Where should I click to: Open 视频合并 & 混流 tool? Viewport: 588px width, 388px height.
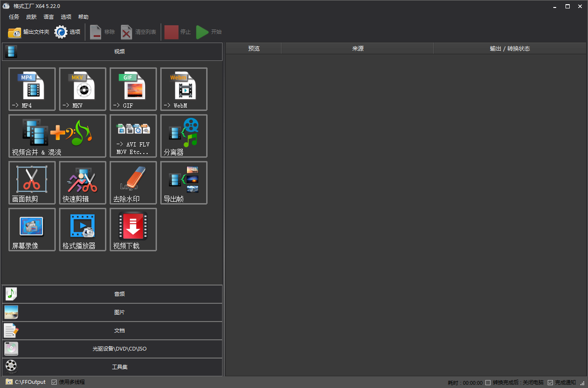click(x=57, y=136)
